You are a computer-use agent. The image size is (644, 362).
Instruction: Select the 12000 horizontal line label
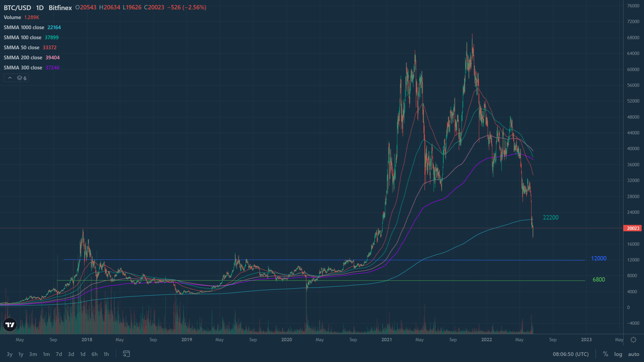tap(598, 258)
